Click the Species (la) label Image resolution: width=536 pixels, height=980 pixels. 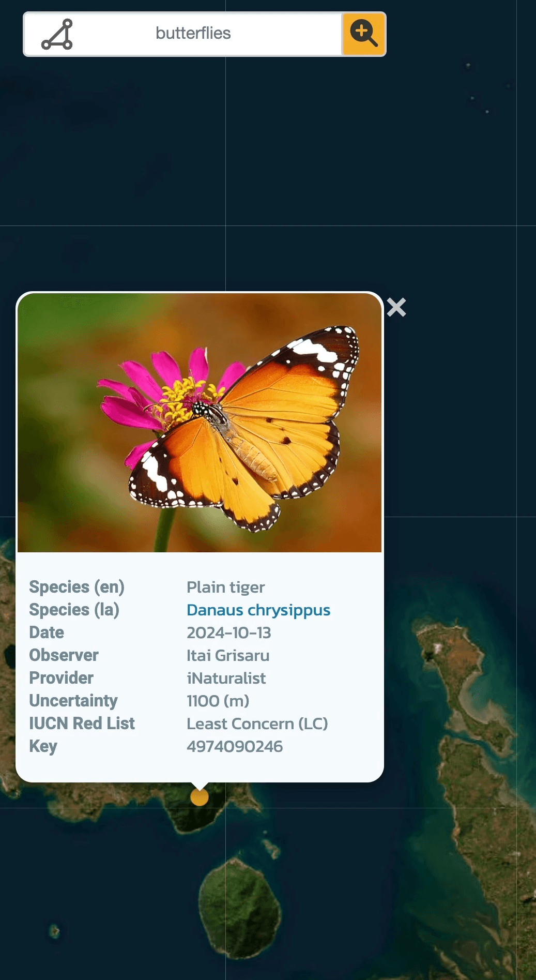point(74,610)
